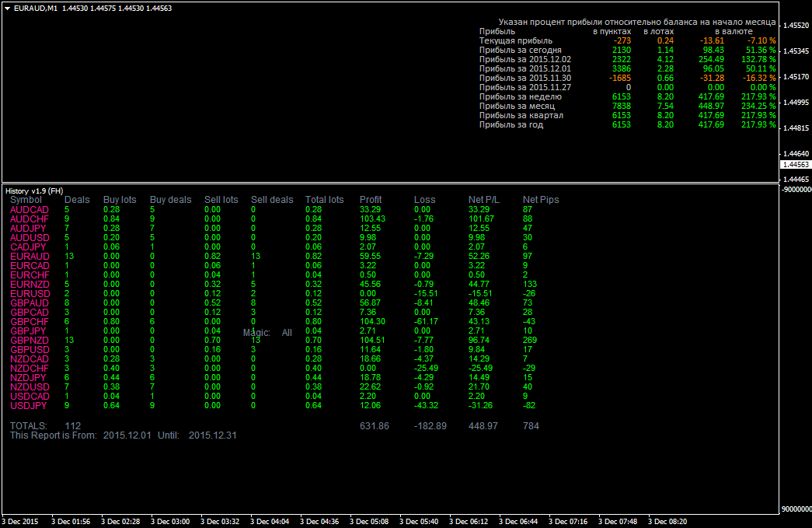Select the NZDCHF symbol
This screenshot has width=812, height=528.
[x=30, y=369]
